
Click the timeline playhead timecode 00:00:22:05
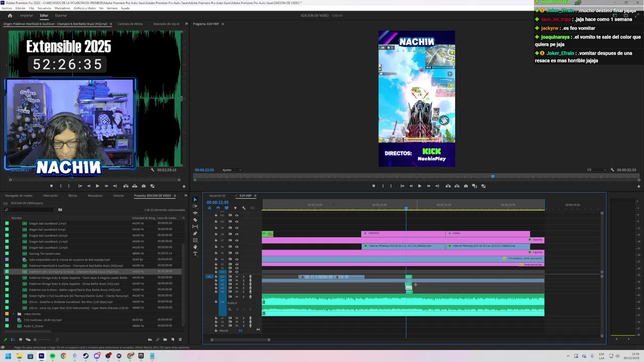217,202
